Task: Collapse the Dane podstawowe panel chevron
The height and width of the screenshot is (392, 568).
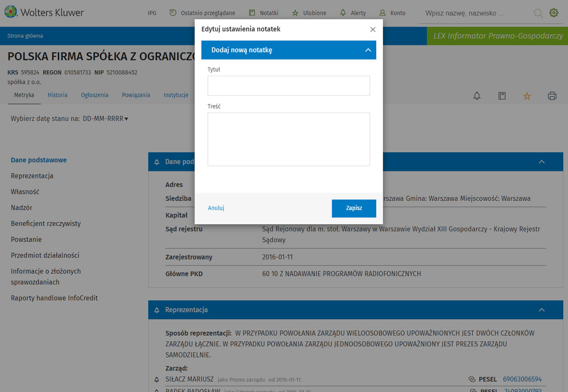Action: (541, 162)
